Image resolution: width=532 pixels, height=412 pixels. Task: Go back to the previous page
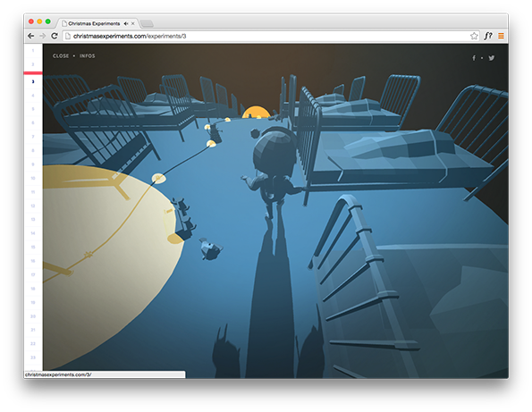pyautogui.click(x=31, y=36)
